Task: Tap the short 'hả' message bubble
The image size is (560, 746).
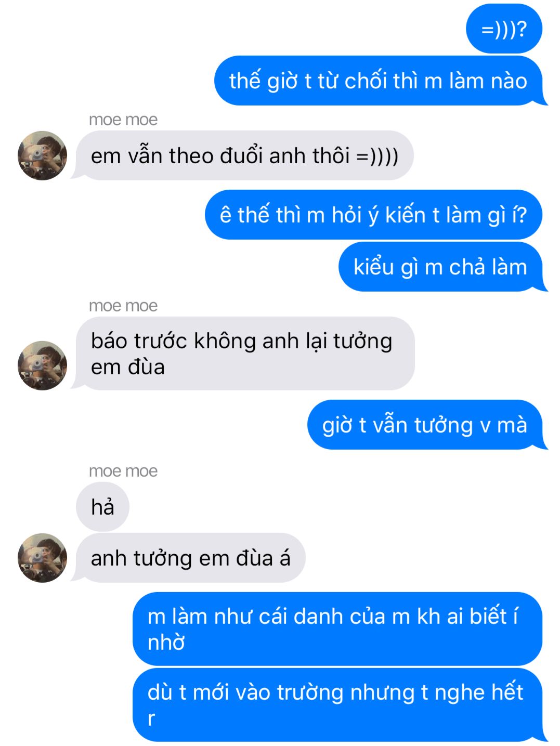Action: (x=102, y=507)
